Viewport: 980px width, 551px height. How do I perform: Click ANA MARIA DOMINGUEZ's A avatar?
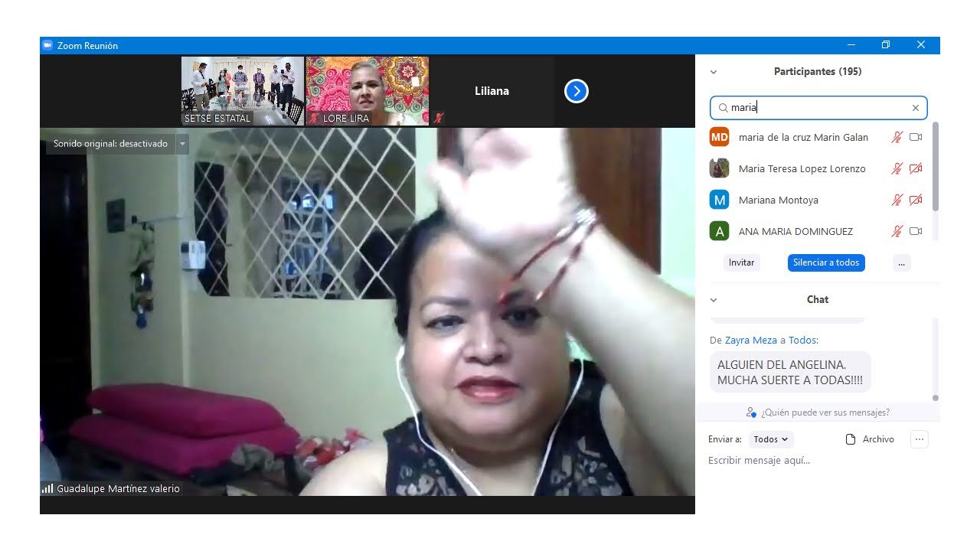coord(720,231)
